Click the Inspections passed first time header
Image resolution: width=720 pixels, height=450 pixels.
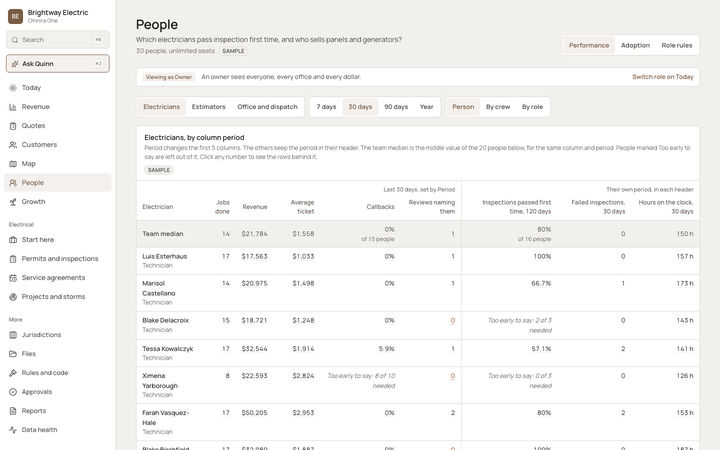click(517, 207)
